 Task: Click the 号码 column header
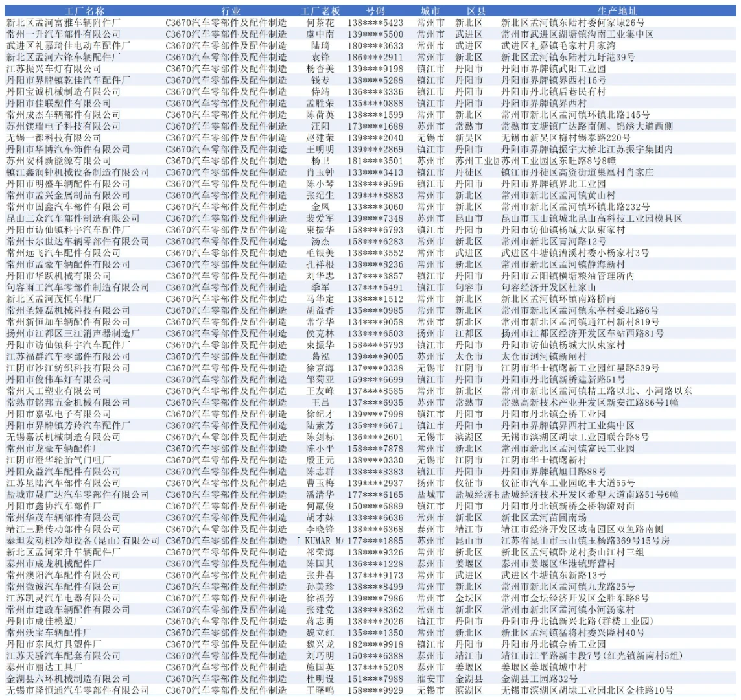point(375,11)
